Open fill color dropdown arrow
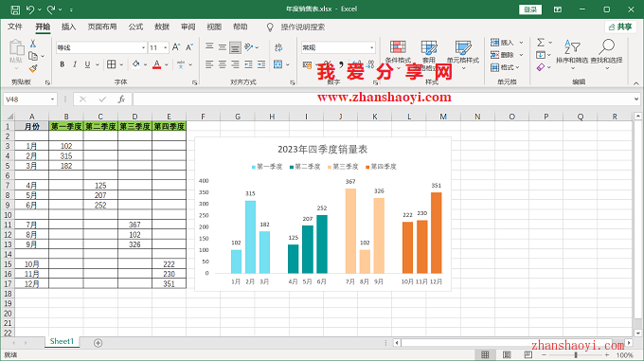 pos(146,64)
